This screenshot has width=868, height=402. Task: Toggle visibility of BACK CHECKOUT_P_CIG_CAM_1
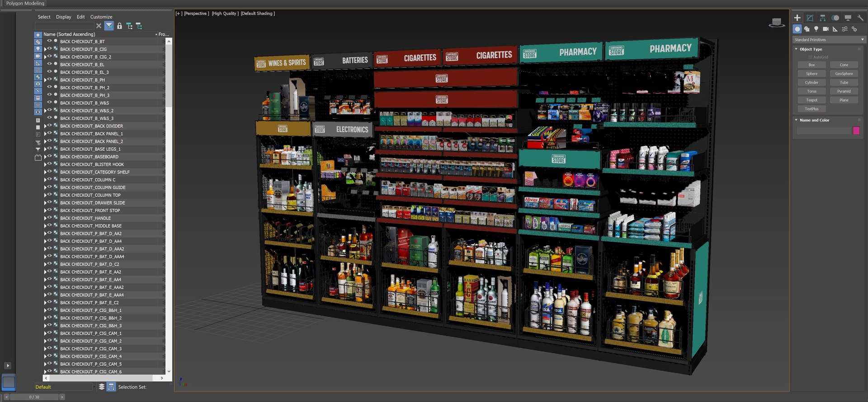click(x=50, y=333)
